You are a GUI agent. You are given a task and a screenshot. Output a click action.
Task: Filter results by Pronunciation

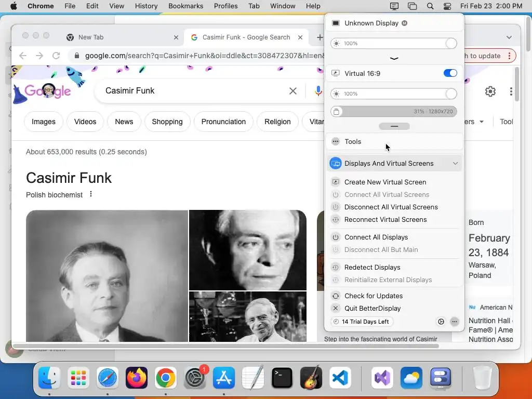(223, 122)
